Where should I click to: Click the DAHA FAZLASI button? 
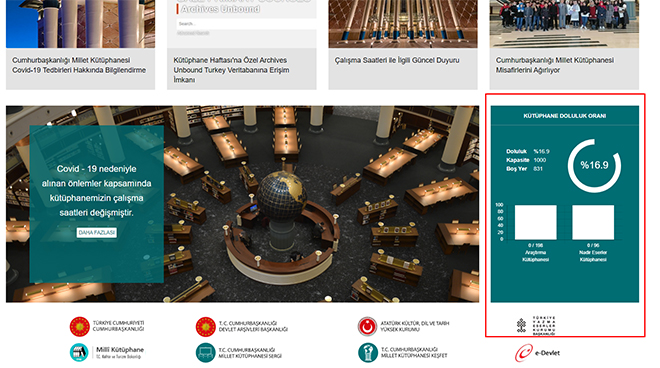click(x=97, y=232)
